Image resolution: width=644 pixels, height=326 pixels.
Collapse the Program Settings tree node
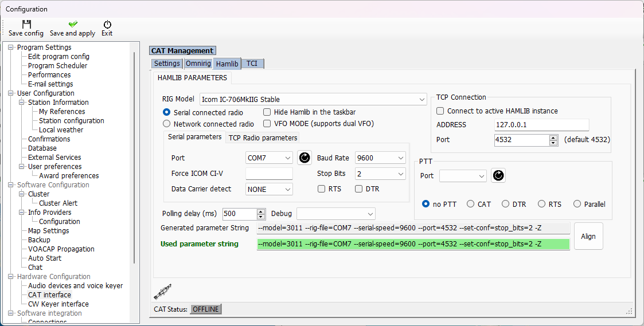click(x=11, y=47)
